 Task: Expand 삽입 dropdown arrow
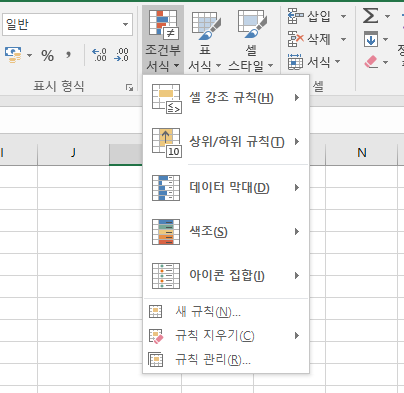click(343, 16)
